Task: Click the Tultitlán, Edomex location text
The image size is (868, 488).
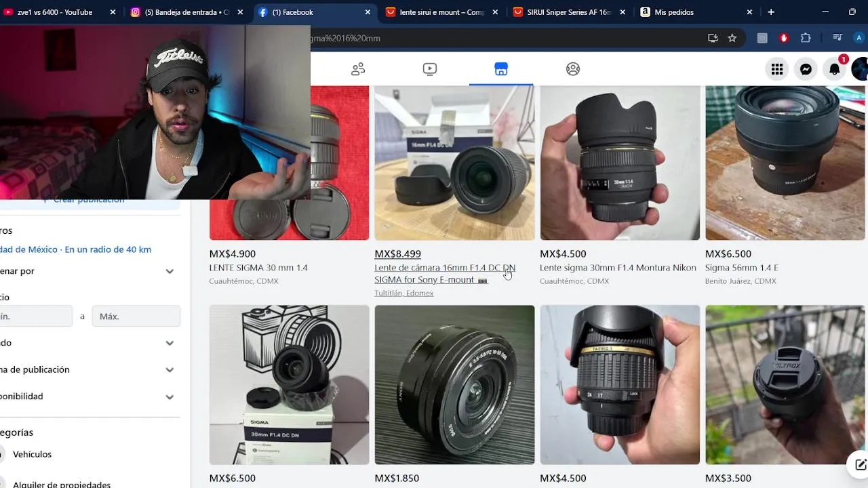Action: point(403,293)
